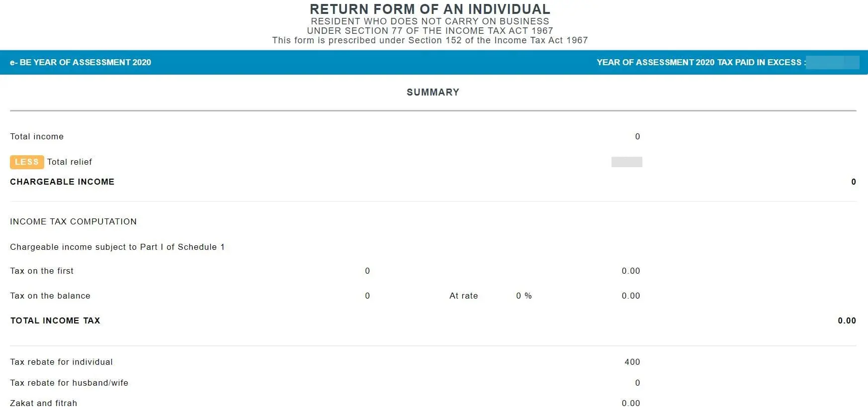868x418 pixels.
Task: Select the 0 % rate value
Action: coord(523,296)
